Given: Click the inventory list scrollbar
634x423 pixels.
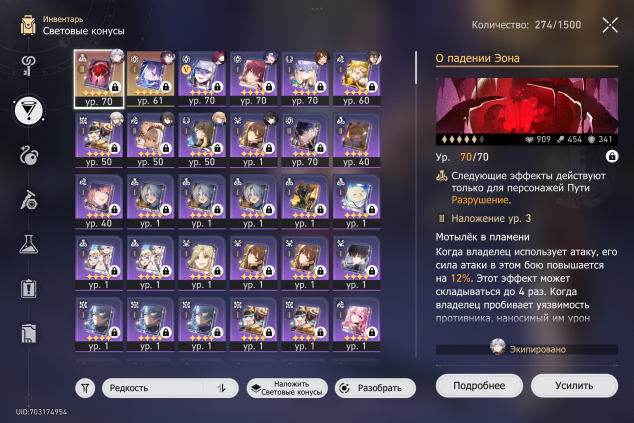Looking at the screenshot, I should [x=416, y=68].
